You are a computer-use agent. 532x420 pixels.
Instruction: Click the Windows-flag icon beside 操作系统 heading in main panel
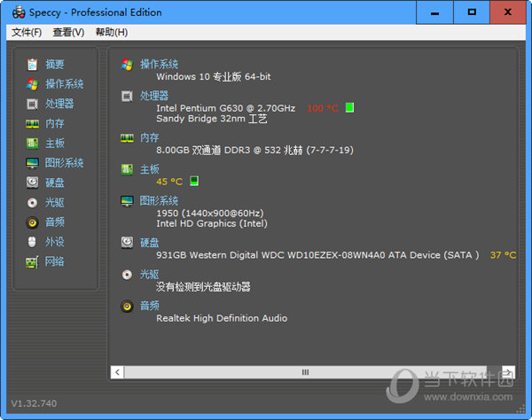tap(127, 65)
